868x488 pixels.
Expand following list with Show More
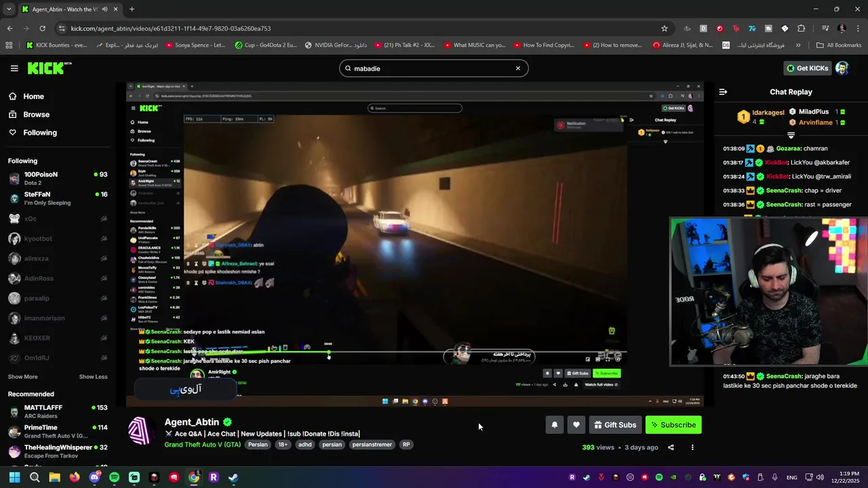coord(23,377)
